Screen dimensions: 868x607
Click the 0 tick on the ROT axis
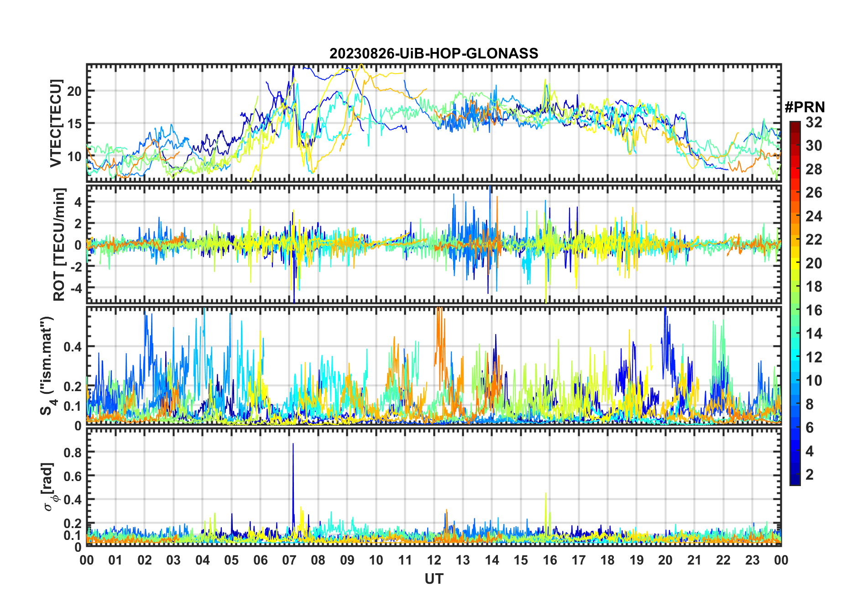[x=78, y=245]
